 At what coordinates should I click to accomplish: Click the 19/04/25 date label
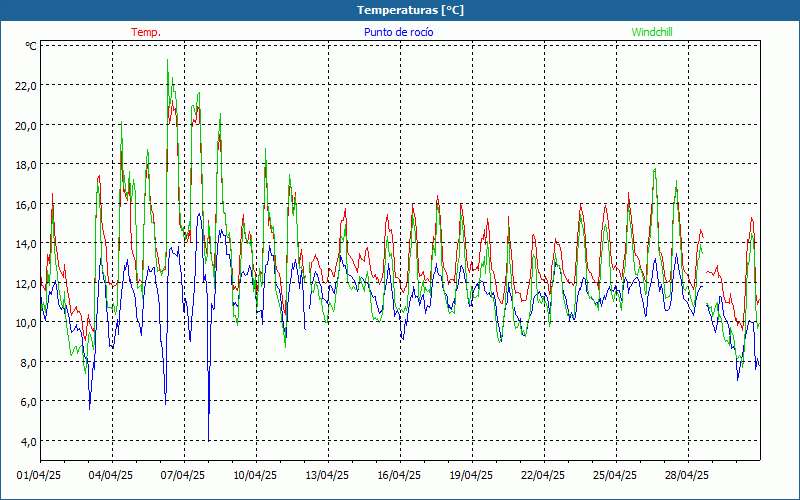[471, 476]
